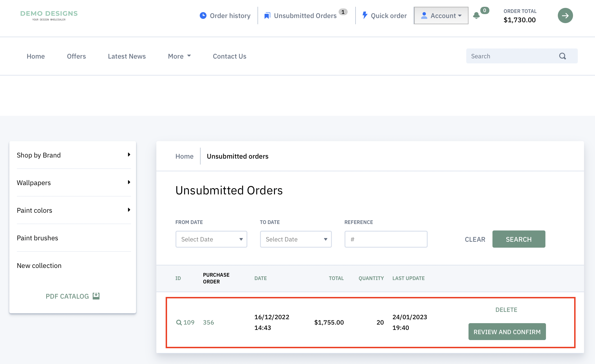Open the Latest News section
Image resolution: width=595 pixels, height=364 pixels.
(x=127, y=56)
